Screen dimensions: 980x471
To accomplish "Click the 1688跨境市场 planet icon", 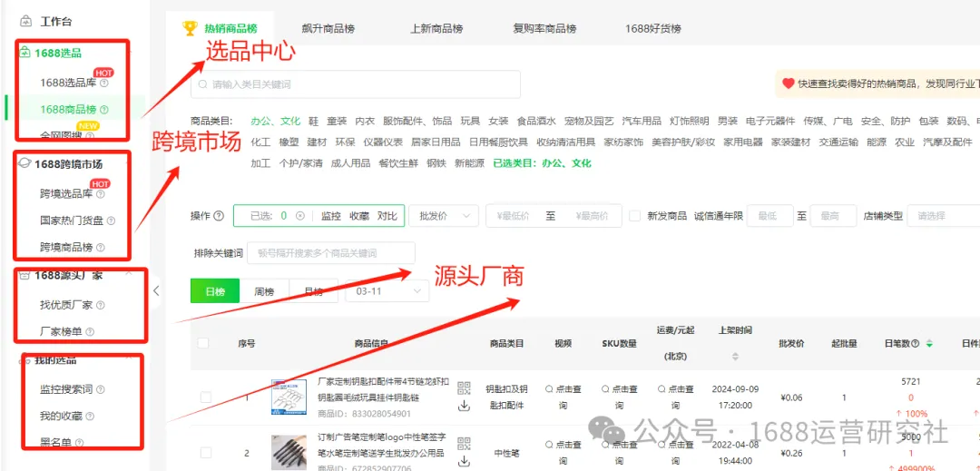I will [25, 163].
